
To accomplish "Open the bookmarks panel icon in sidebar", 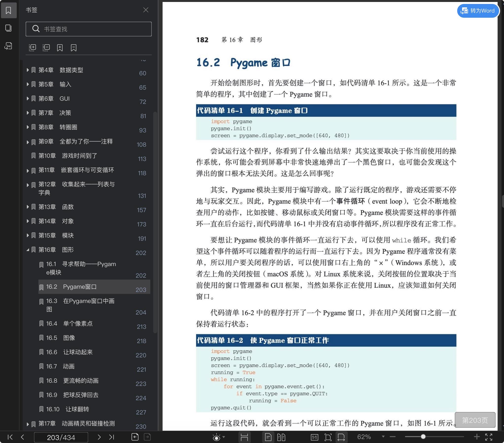I will click(x=9, y=10).
